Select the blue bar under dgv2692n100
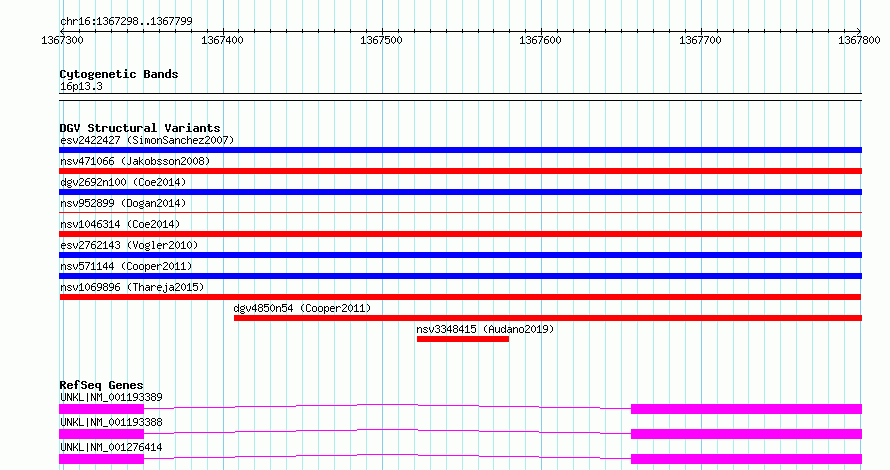The height and width of the screenshot is (470, 890). coord(460,192)
